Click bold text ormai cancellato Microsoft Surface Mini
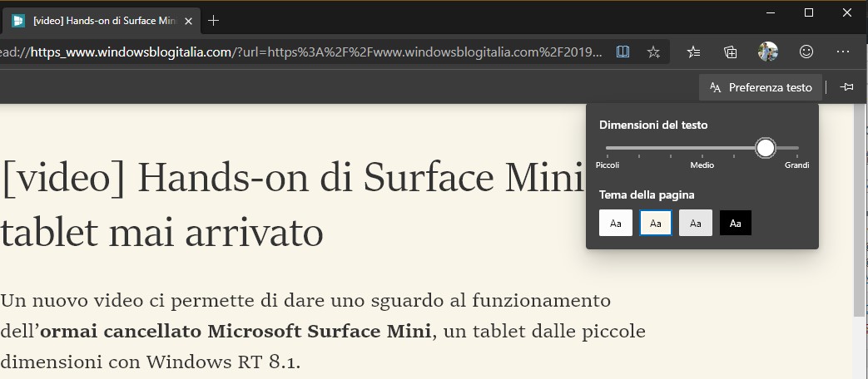The width and height of the screenshot is (868, 379). pyautogui.click(x=236, y=332)
